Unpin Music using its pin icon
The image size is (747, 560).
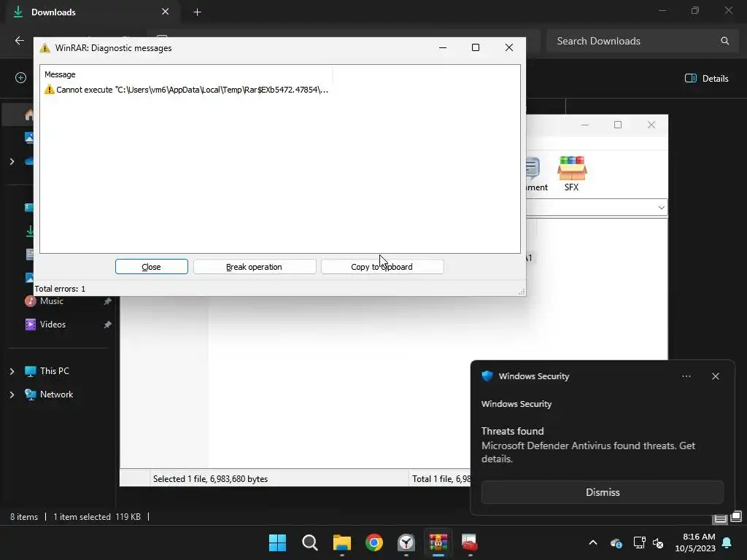click(108, 301)
